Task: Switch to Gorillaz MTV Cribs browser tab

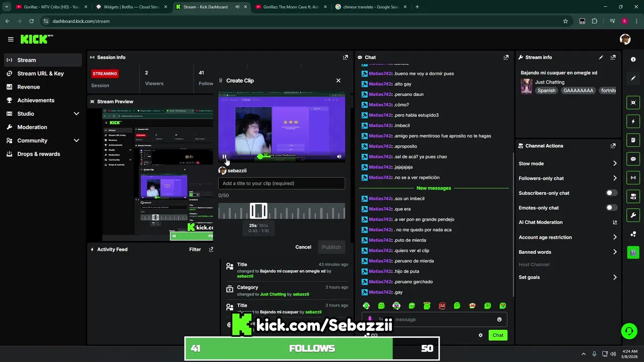Action: 51,7
